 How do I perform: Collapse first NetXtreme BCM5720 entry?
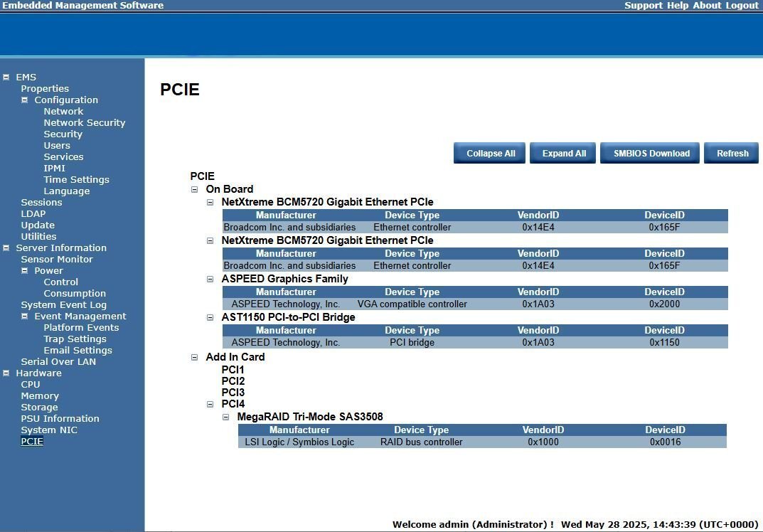click(x=210, y=202)
